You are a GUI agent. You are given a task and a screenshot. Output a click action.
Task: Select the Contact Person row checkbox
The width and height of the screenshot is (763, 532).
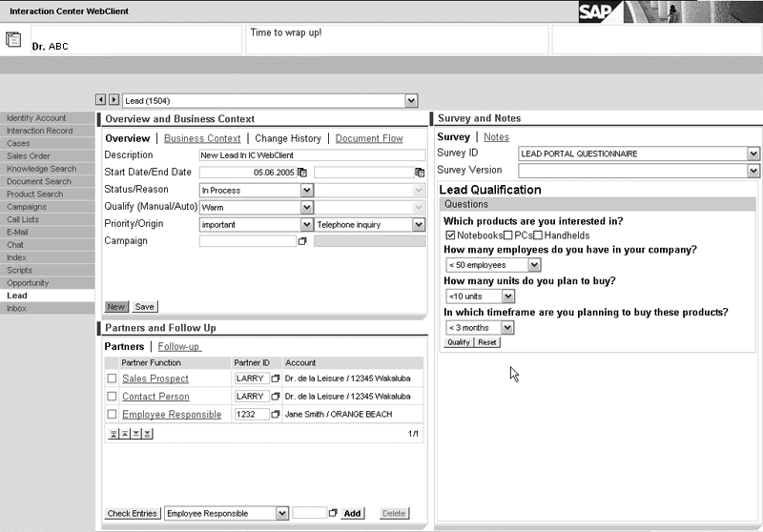click(x=112, y=397)
